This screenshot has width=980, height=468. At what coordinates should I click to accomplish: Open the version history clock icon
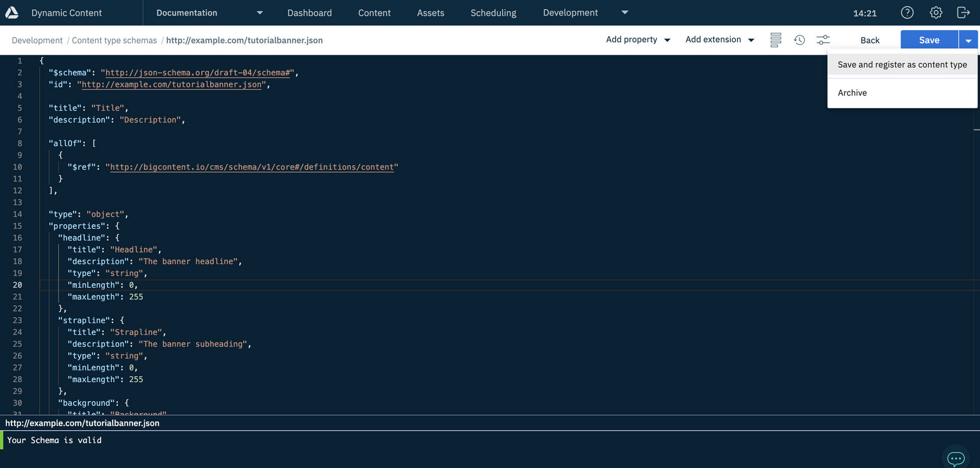point(800,40)
